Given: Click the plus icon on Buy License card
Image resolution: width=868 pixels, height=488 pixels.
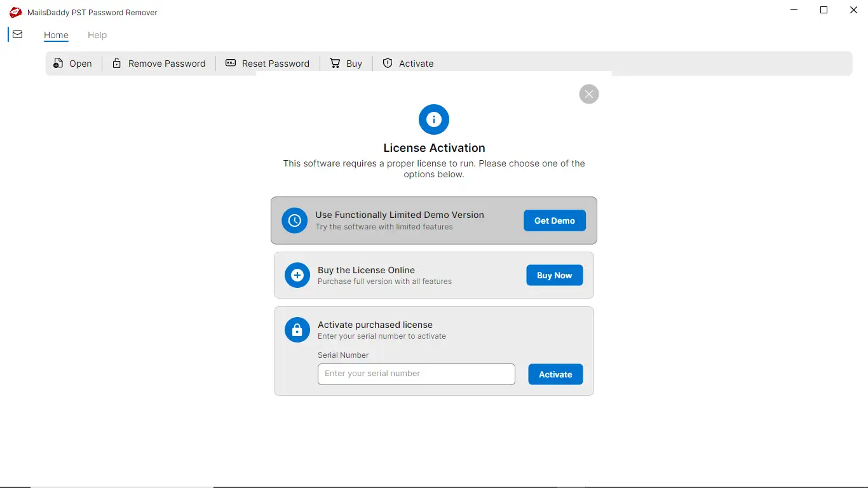Looking at the screenshot, I should click(x=297, y=275).
